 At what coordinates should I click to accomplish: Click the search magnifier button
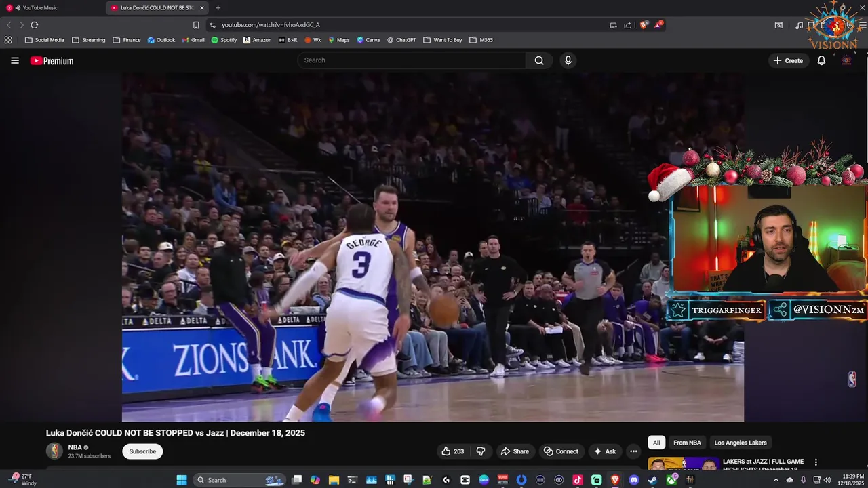pos(539,60)
